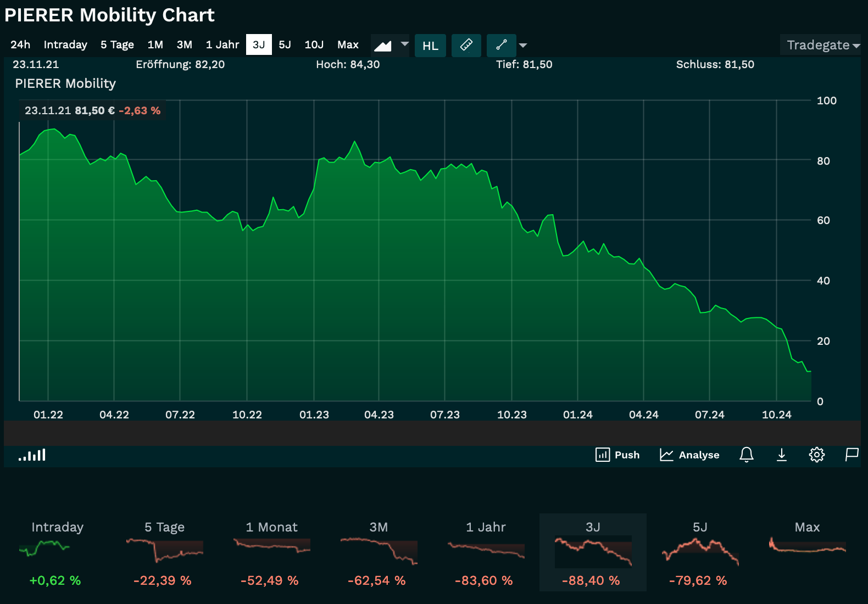Screen dimensions: 868x604
Task: Open the 1 Monat performance thumbnail
Action: point(271,552)
